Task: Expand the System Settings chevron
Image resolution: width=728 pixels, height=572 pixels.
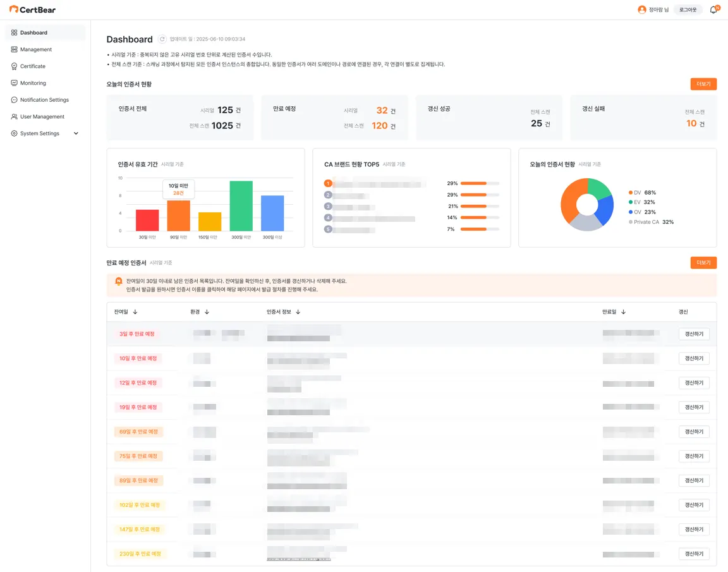Action: [x=76, y=133]
